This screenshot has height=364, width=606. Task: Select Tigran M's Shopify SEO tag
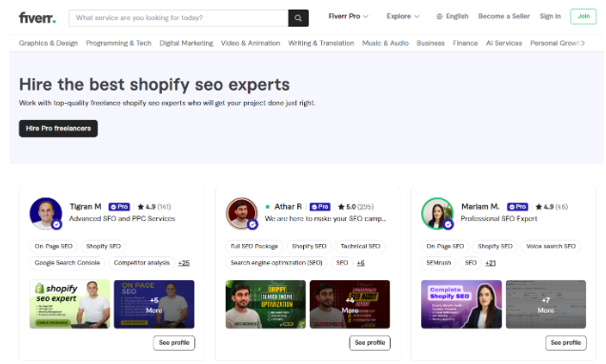[103, 246]
